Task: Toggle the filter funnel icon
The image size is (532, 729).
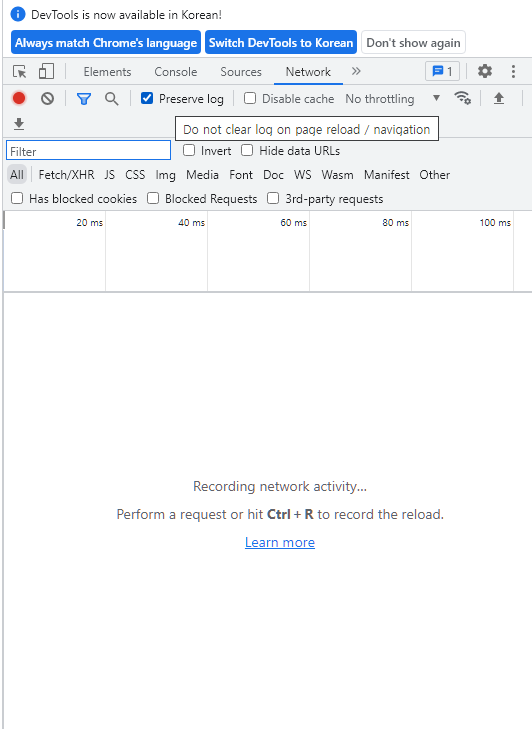Action: tap(84, 99)
